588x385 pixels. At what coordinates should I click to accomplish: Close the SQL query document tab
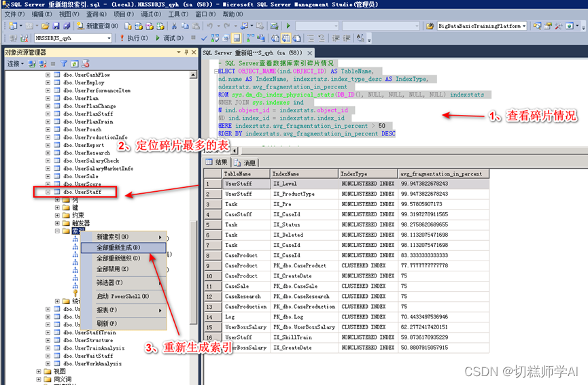click(310, 53)
